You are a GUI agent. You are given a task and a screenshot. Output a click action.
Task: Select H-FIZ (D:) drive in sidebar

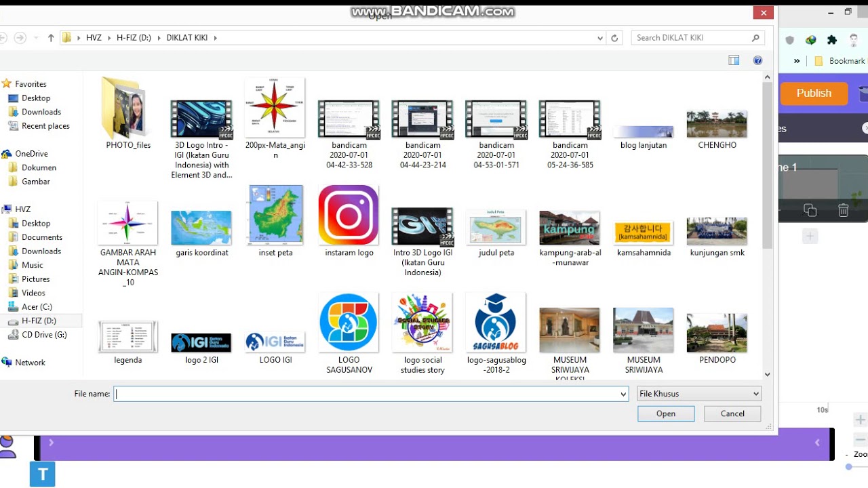click(39, 321)
